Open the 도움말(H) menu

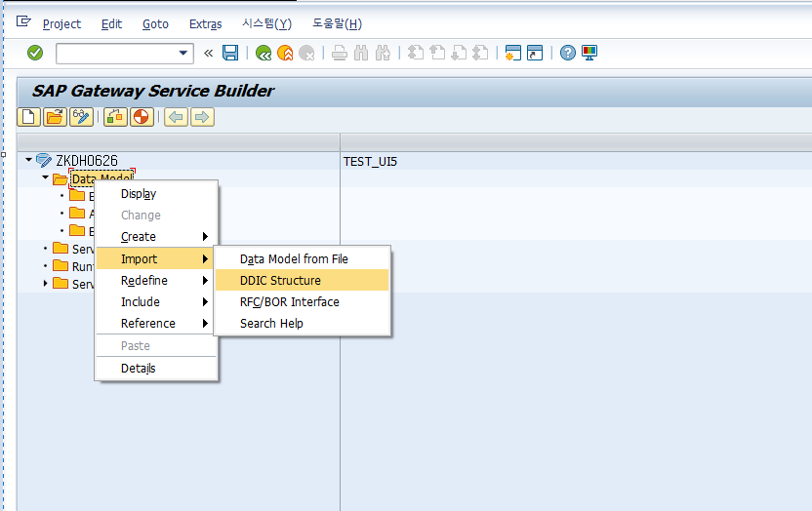coord(337,23)
